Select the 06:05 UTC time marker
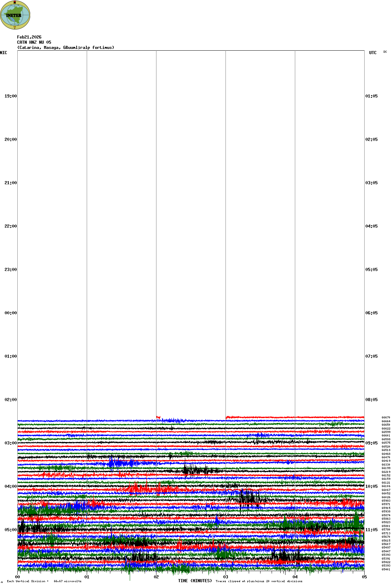Viewport: 392px width, 586px height. click(x=372, y=313)
